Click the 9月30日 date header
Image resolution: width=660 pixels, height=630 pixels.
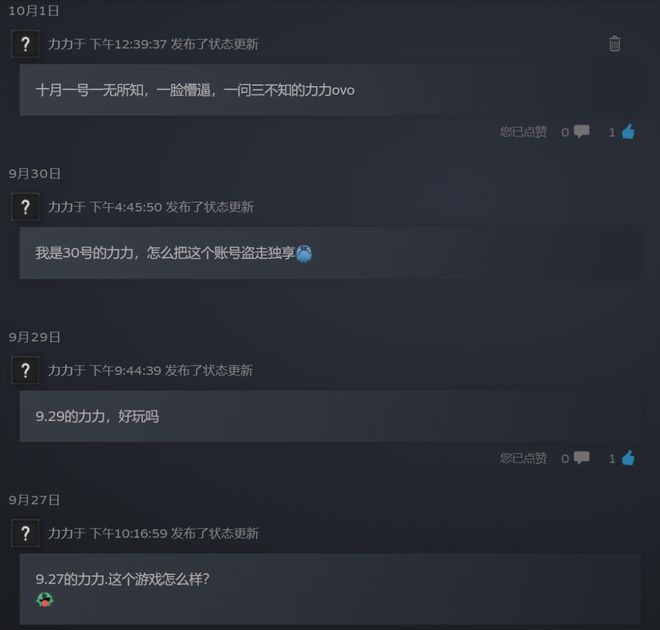tap(35, 173)
